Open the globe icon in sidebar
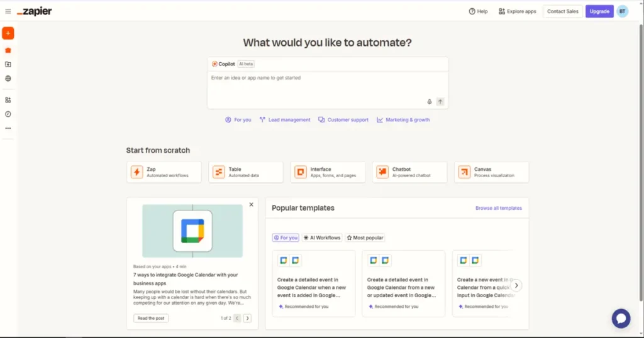 [8, 79]
